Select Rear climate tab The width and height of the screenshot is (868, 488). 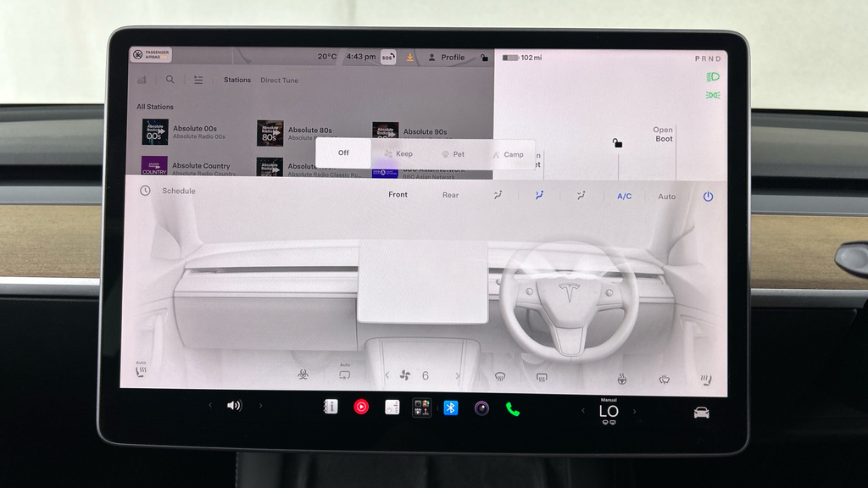[451, 195]
